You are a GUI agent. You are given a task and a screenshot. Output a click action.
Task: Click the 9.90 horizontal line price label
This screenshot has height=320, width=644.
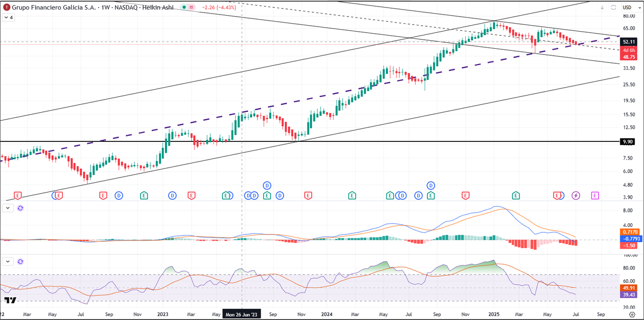[627, 142]
